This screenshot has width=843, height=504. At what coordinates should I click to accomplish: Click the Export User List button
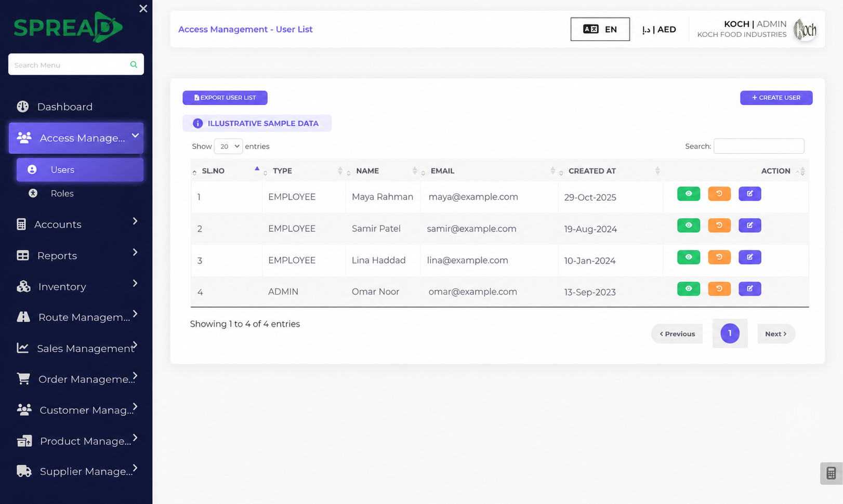(225, 98)
